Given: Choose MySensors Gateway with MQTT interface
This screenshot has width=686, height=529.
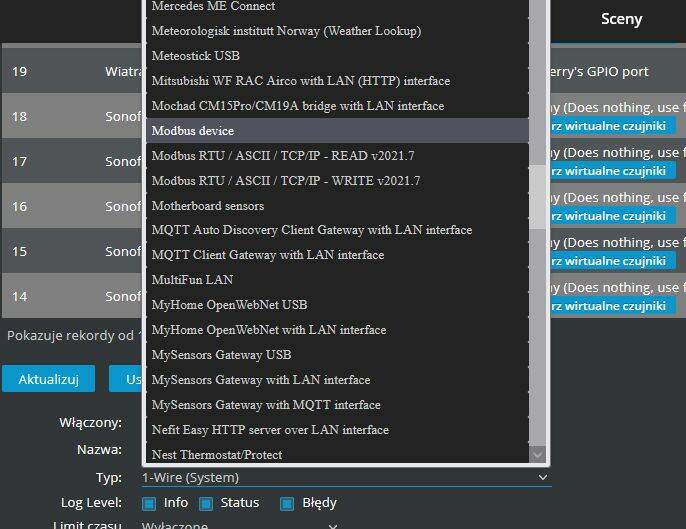Looking at the screenshot, I should 337,405.
